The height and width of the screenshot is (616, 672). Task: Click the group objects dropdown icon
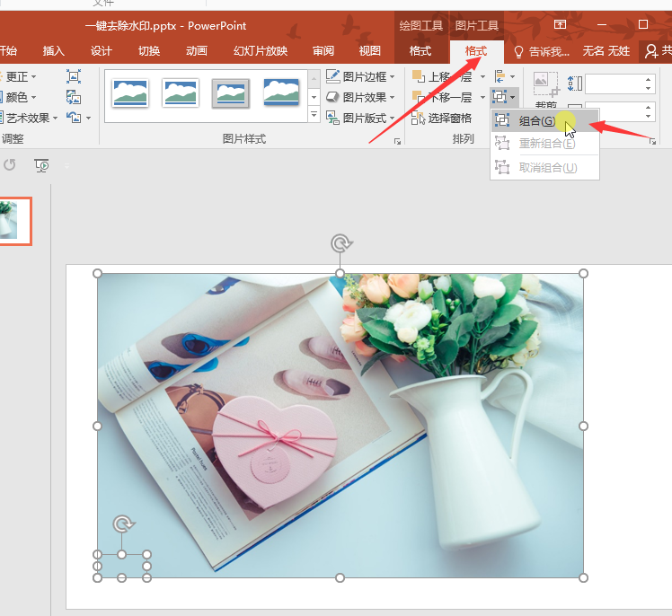tap(504, 97)
